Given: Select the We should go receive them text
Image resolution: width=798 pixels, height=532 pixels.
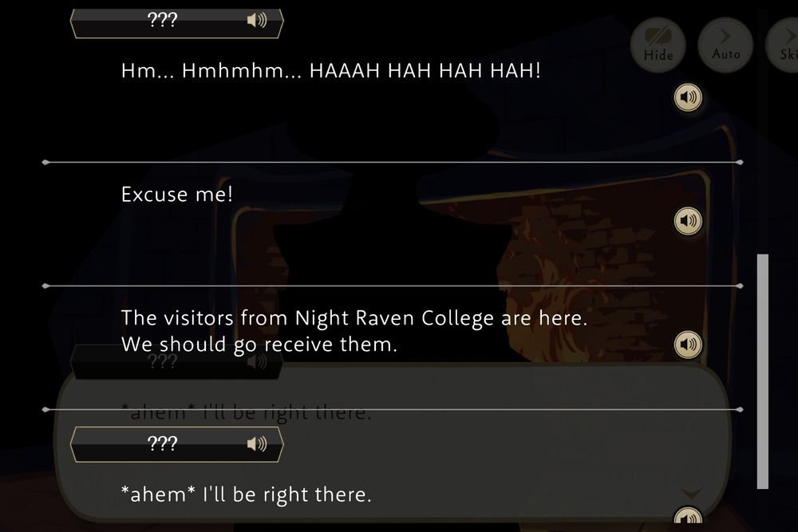Looking at the screenshot, I should click(x=259, y=345).
